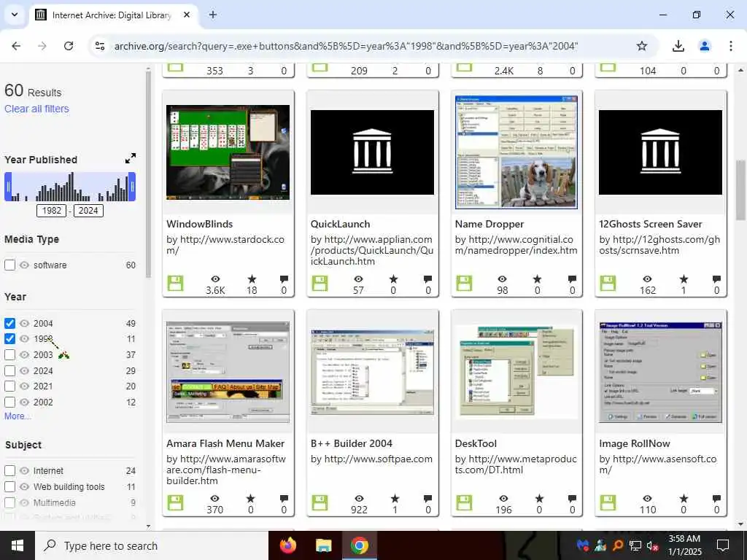Open the DeskTool item title

point(476,443)
